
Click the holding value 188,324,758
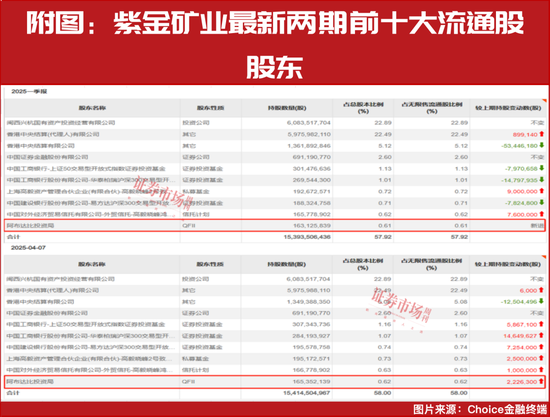click(312, 203)
